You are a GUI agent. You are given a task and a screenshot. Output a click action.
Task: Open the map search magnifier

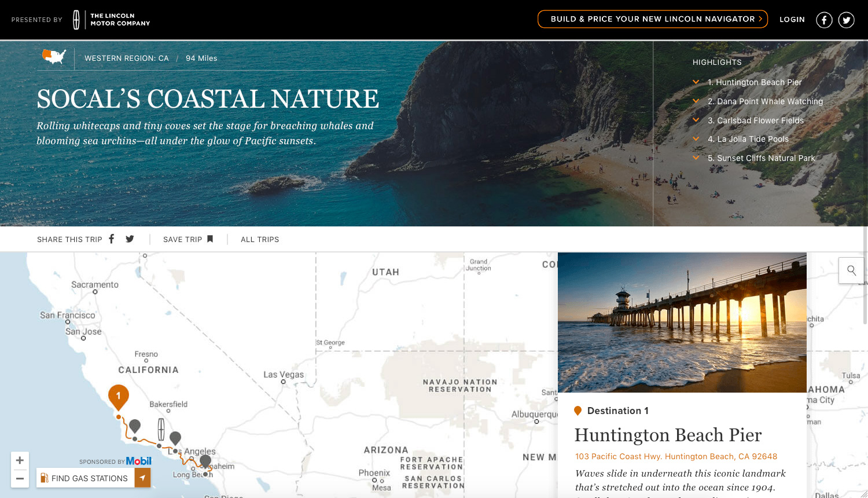pyautogui.click(x=851, y=270)
